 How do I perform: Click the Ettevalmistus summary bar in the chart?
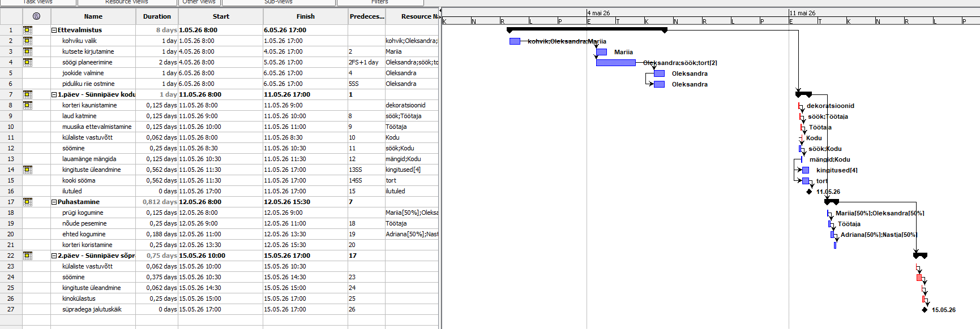587,29
